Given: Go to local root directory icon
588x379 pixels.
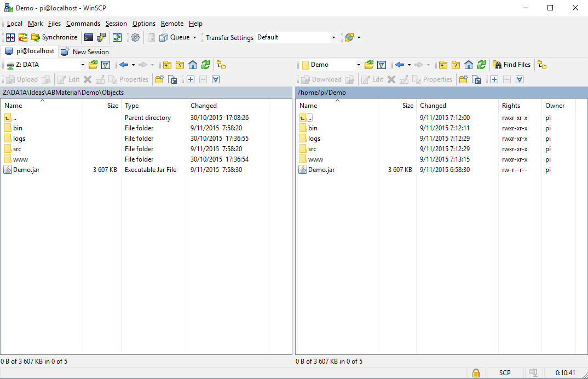Looking at the screenshot, I should pyautogui.click(x=180, y=65).
